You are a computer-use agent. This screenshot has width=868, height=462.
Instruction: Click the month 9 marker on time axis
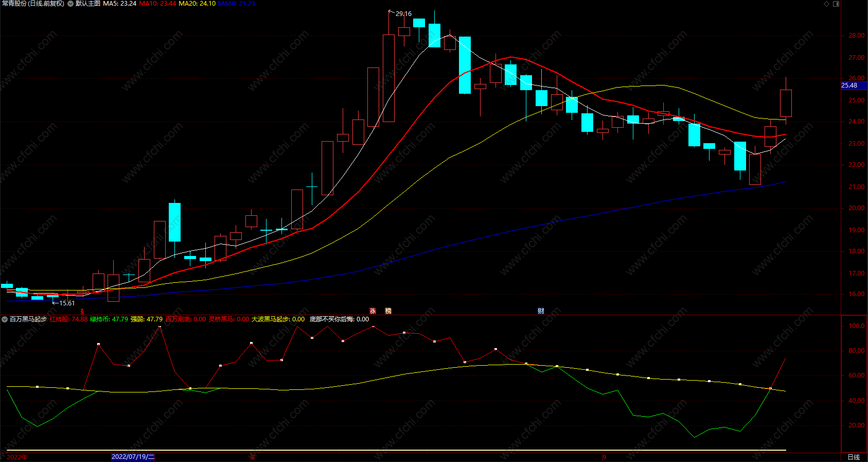coord(605,457)
